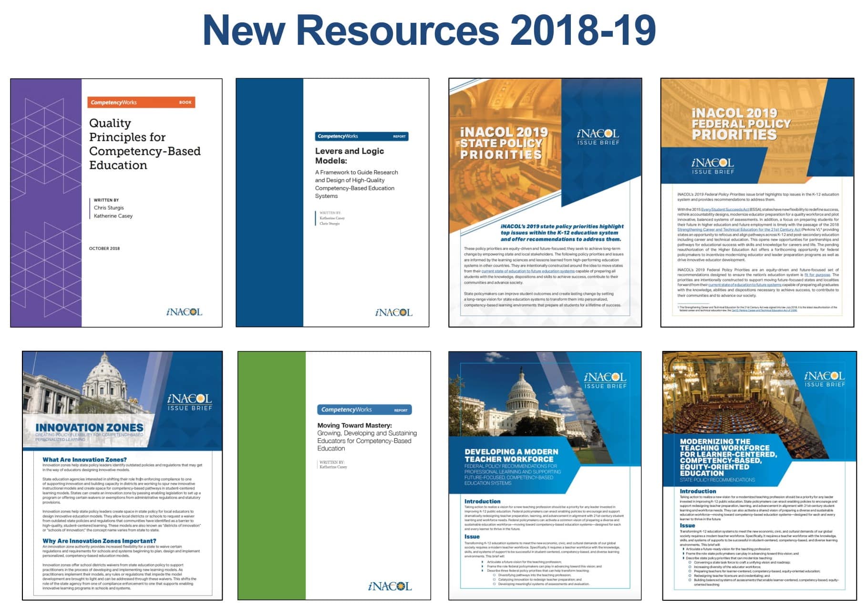
Task: Follow current state of education link in State brief
Action: tap(528, 271)
